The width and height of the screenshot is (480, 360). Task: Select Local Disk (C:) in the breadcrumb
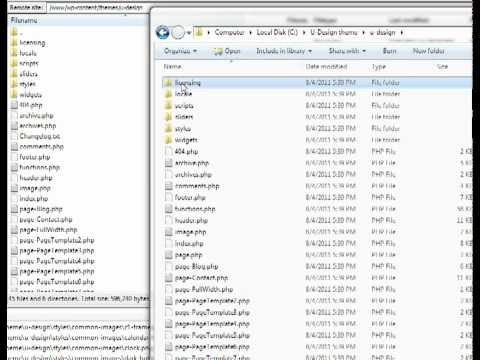(277, 32)
